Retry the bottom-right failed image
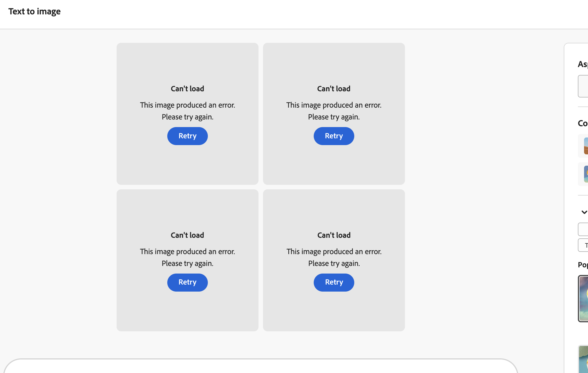Screen dimensions: 588x373 pyautogui.click(x=334, y=282)
